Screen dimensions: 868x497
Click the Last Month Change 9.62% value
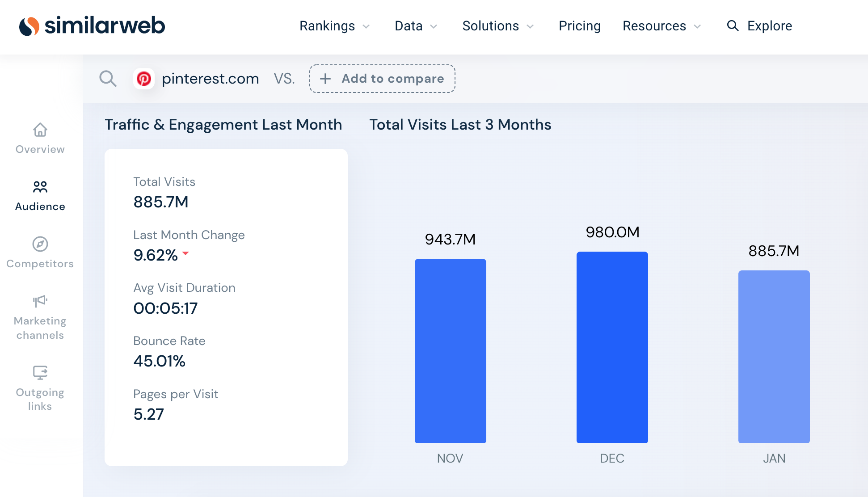click(156, 255)
